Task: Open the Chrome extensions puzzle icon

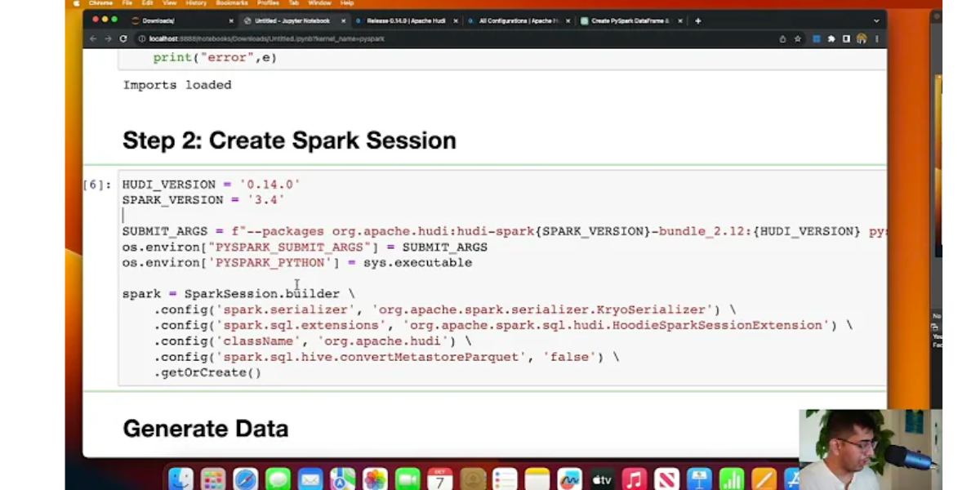Action: (831, 38)
